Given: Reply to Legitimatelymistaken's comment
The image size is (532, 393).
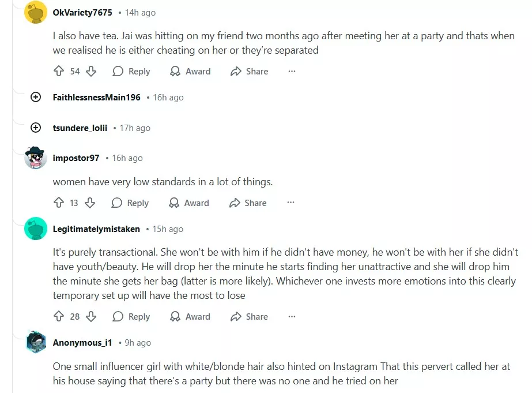Looking at the screenshot, I should pos(131,317).
